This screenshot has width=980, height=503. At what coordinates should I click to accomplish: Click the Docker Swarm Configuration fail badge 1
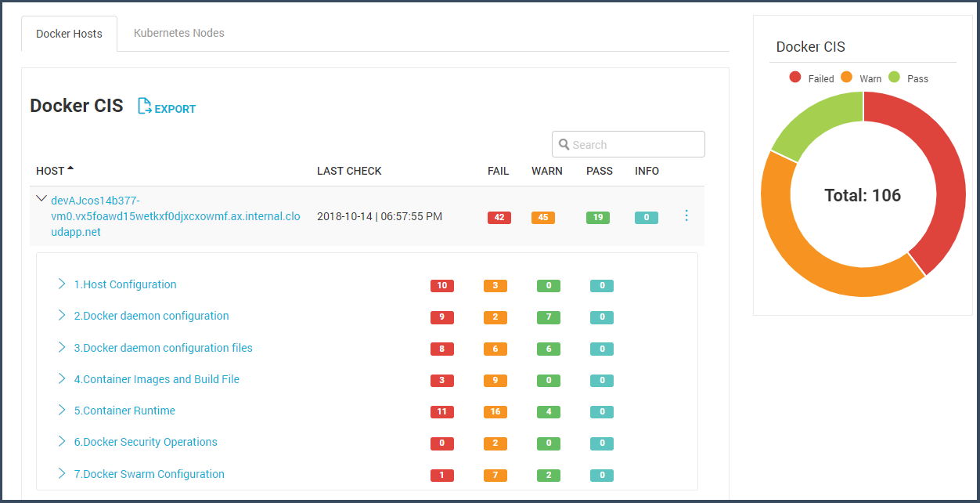tap(442, 475)
